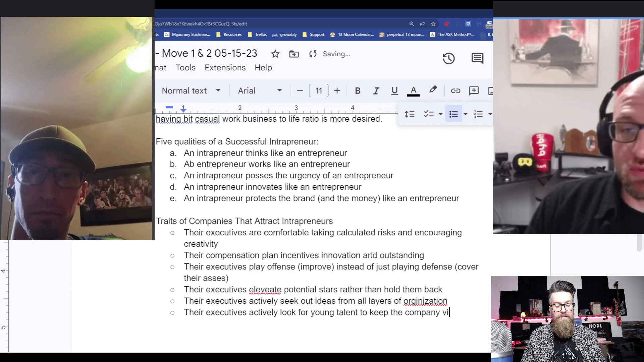Open line and paragraph spacing
The height and width of the screenshot is (362, 644).
coord(410,114)
